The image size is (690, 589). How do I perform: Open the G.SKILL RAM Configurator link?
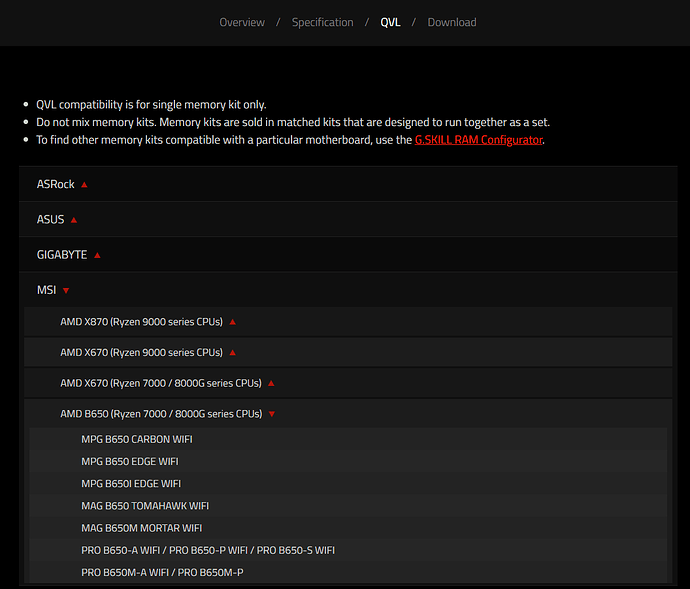coord(478,140)
